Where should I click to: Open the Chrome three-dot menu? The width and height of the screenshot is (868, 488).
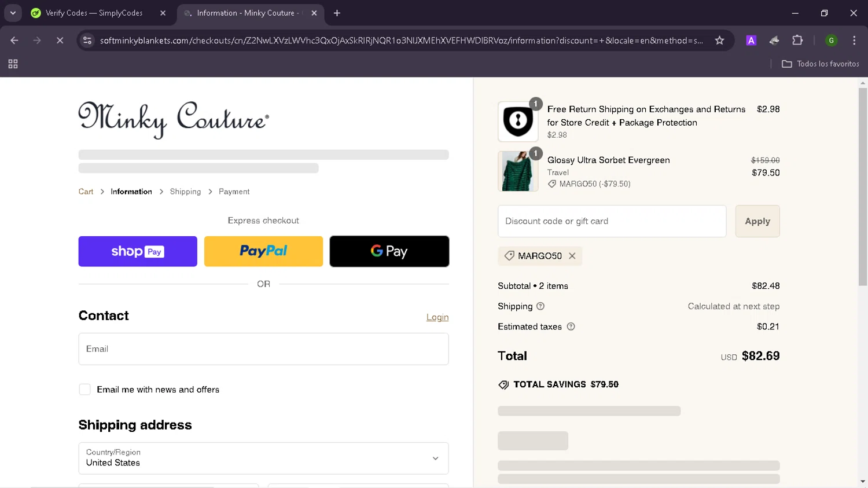[854, 41]
